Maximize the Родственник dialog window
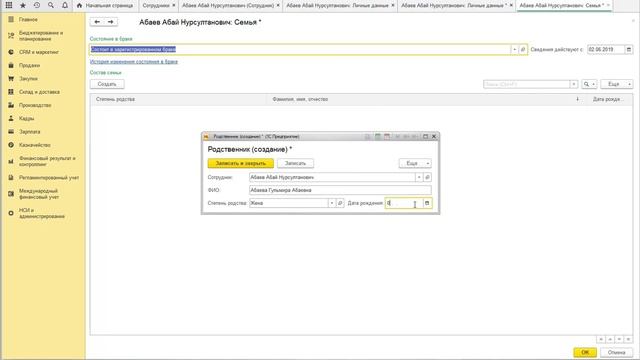Screen dimensions: 640x360 [425, 136]
